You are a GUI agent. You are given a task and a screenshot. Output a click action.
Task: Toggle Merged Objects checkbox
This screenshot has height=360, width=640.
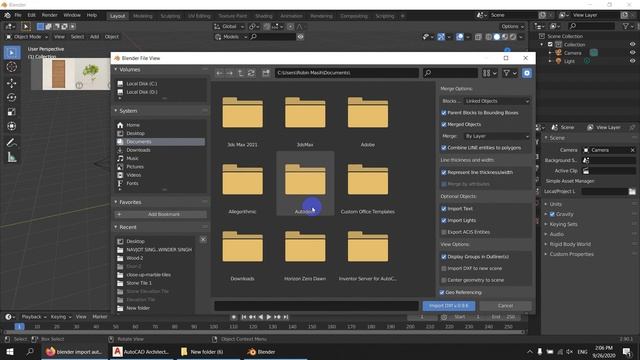(444, 124)
